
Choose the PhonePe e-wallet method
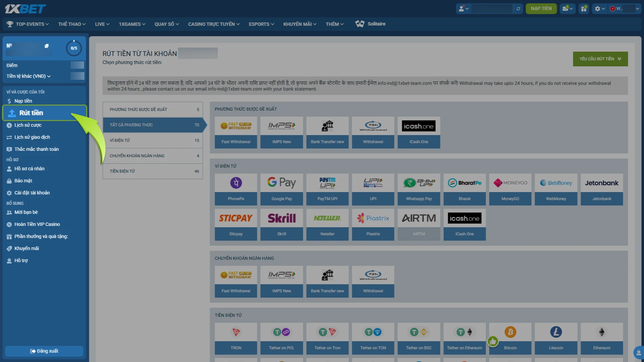point(236,189)
